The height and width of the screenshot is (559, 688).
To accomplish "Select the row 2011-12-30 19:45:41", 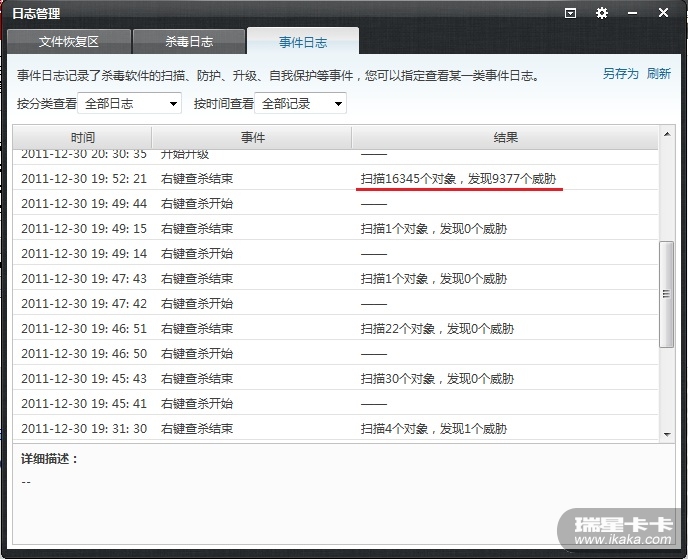I will pyautogui.click(x=336, y=404).
